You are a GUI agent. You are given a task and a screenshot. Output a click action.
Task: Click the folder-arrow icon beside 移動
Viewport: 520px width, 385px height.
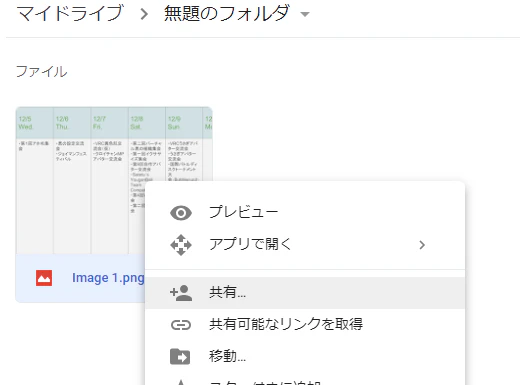[x=180, y=356]
